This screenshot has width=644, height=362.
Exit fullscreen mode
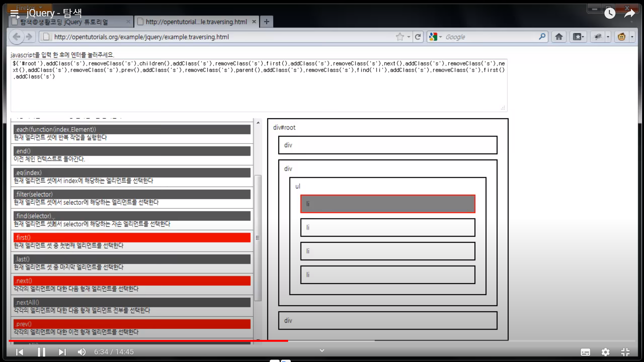tap(625, 352)
